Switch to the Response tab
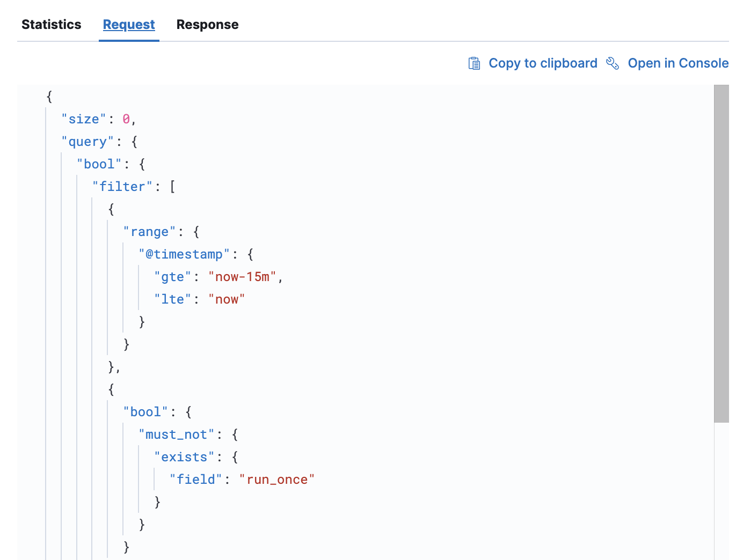The height and width of the screenshot is (560, 743). tap(207, 24)
